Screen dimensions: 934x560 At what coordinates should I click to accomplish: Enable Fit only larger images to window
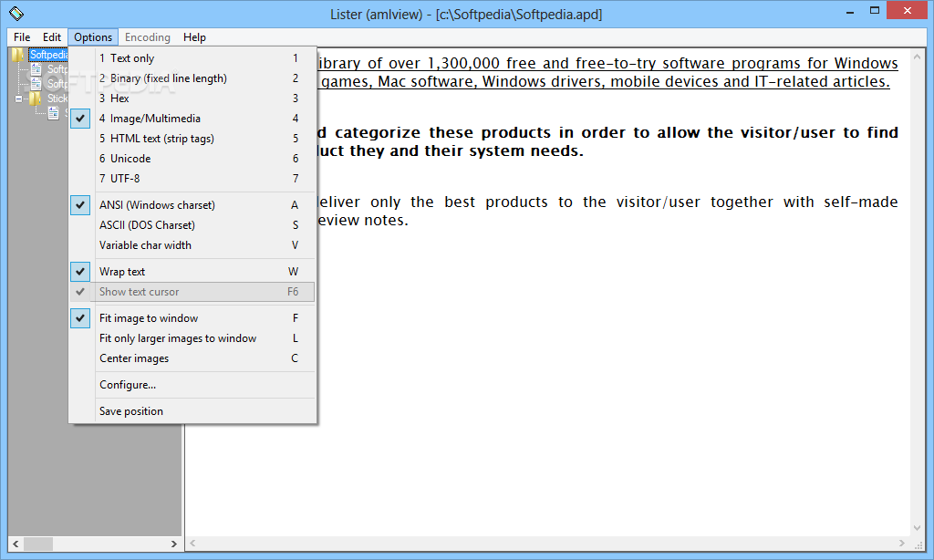pos(192,338)
